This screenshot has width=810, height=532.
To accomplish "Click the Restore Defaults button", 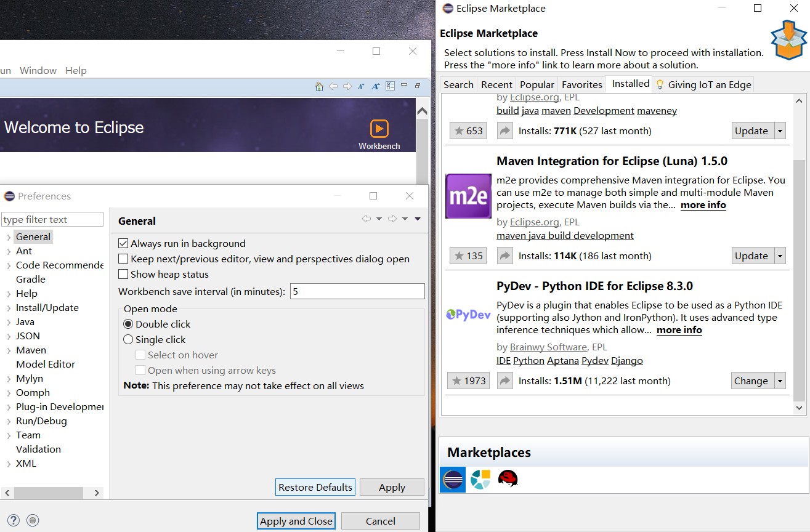I will (x=315, y=487).
